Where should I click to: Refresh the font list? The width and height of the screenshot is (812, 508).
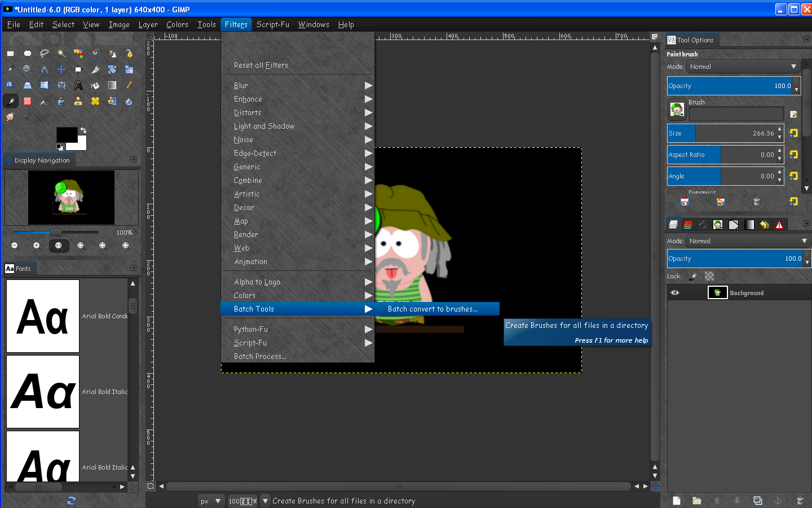[x=72, y=500]
